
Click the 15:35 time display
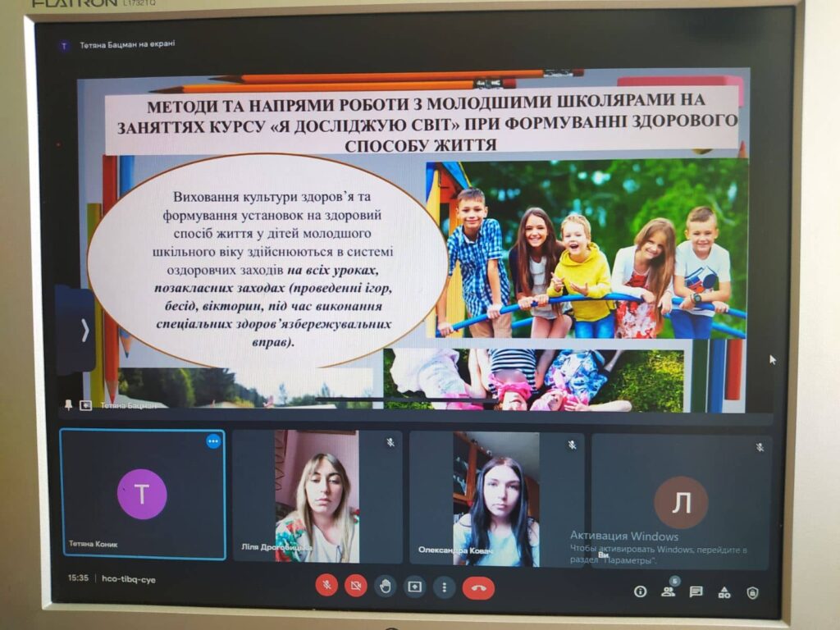78,578
